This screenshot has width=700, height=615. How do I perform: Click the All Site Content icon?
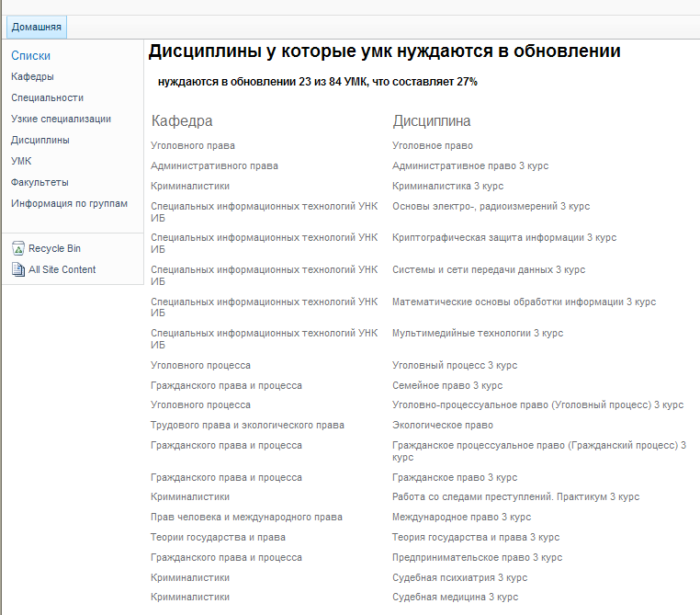(18, 269)
